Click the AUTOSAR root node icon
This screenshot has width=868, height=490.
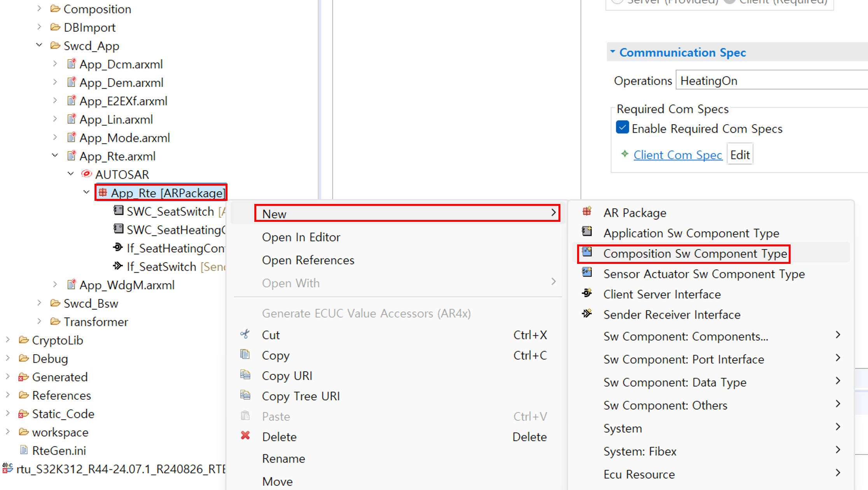pyautogui.click(x=86, y=174)
